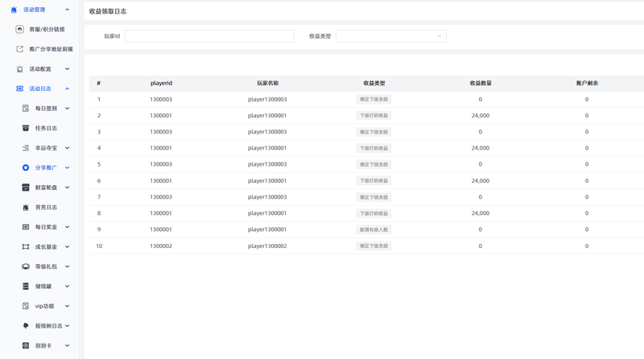Viewport: 644px width, 359px height.
Task: Open the 收益类型 dropdown
Action: click(391, 36)
